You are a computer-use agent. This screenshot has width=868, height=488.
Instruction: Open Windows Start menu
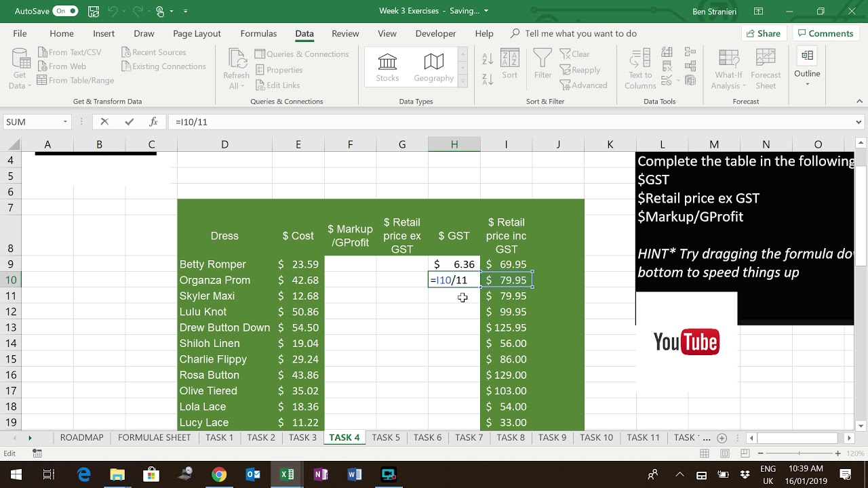16,474
